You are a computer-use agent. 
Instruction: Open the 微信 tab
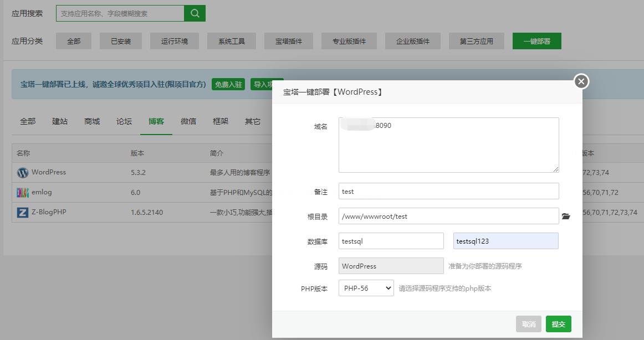(x=188, y=121)
